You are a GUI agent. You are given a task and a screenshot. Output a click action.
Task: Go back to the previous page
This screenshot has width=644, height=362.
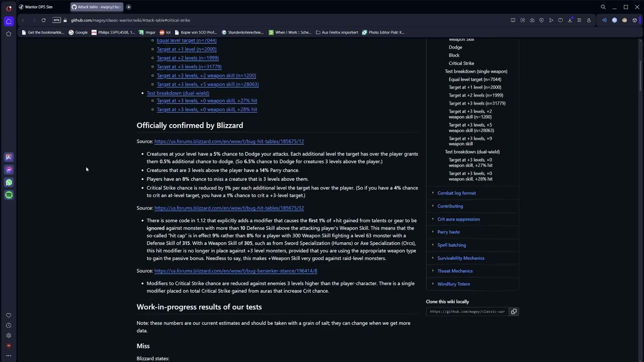click(x=23, y=20)
